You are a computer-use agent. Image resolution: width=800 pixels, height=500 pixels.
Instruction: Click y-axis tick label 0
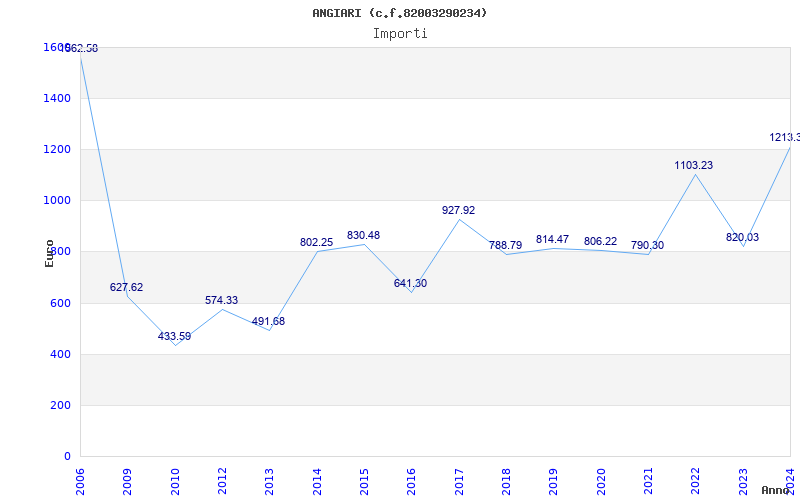coord(67,457)
